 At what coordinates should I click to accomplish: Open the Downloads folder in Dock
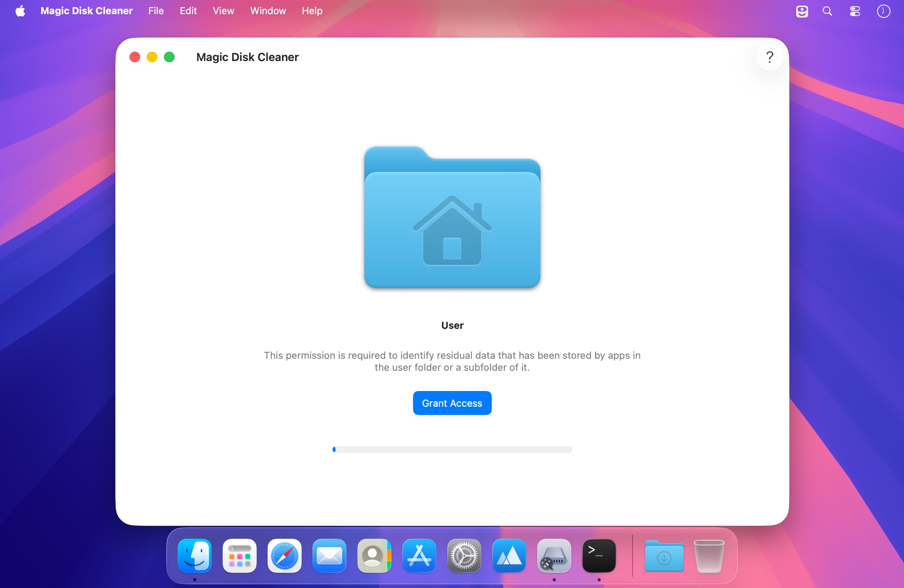tap(664, 556)
